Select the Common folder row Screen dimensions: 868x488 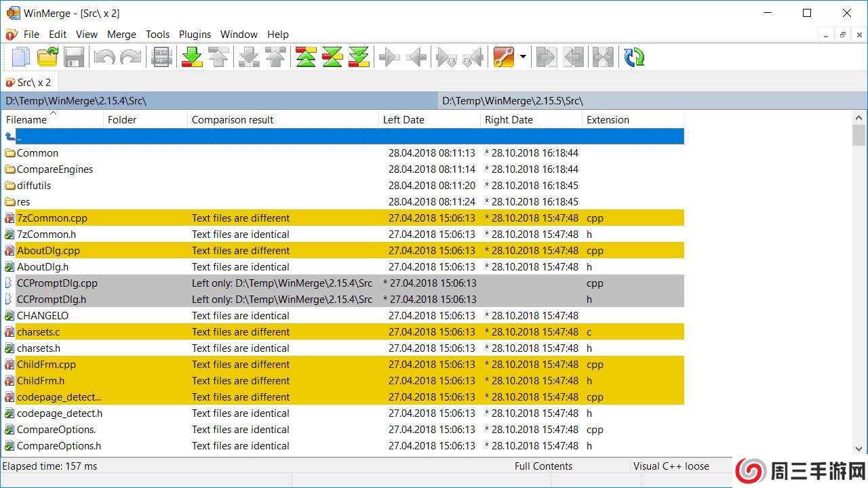pyautogui.click(x=343, y=153)
